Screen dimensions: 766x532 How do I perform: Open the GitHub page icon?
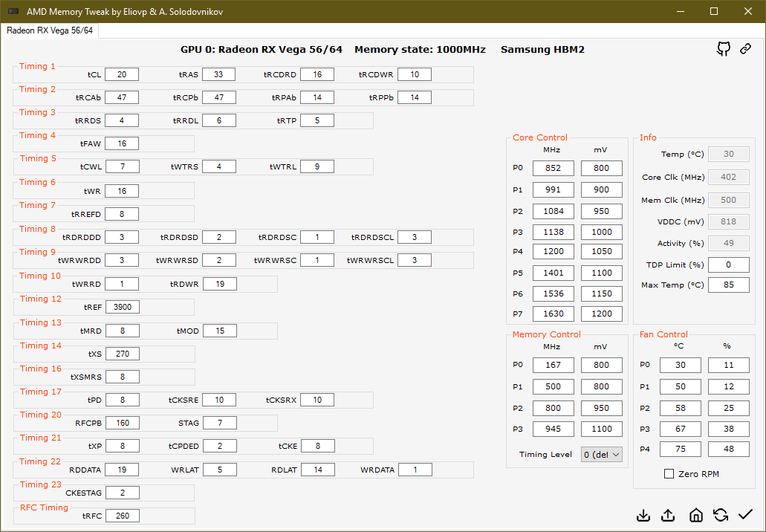click(x=724, y=49)
